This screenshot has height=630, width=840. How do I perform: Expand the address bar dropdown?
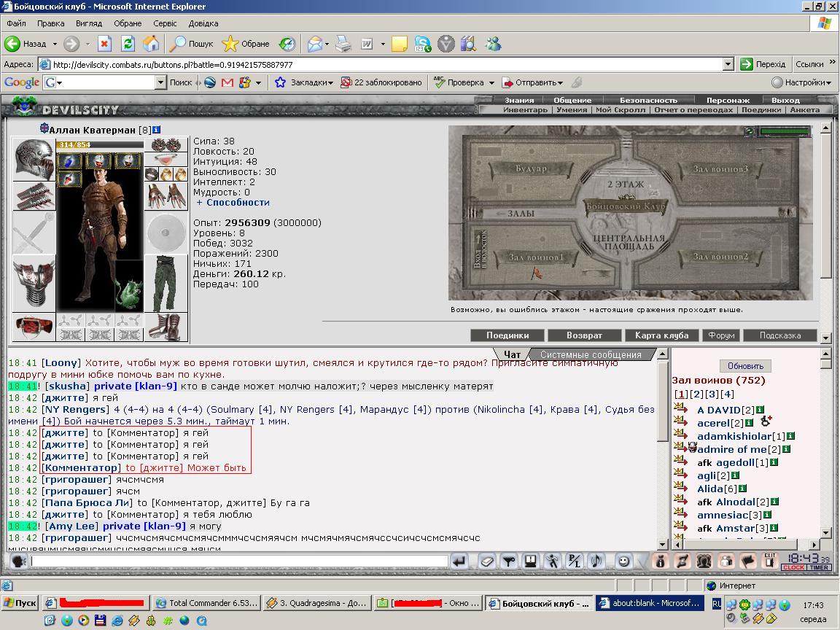coord(728,64)
